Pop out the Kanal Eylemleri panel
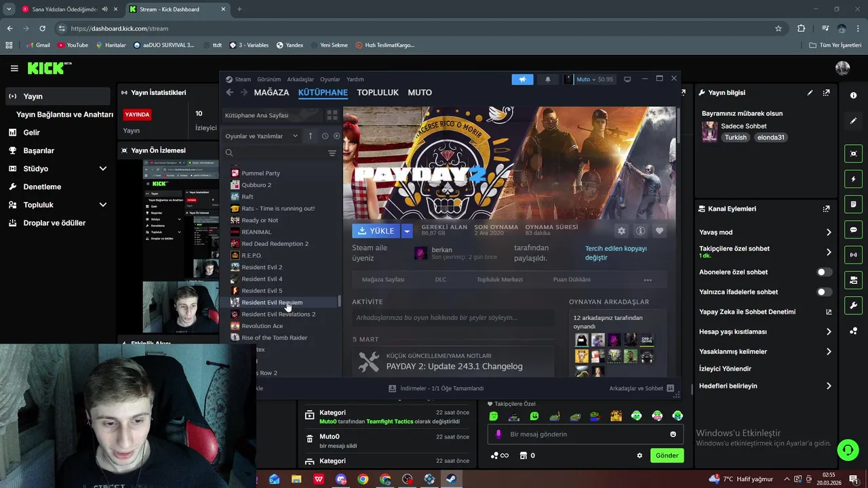868x488 pixels. pyautogui.click(x=827, y=209)
